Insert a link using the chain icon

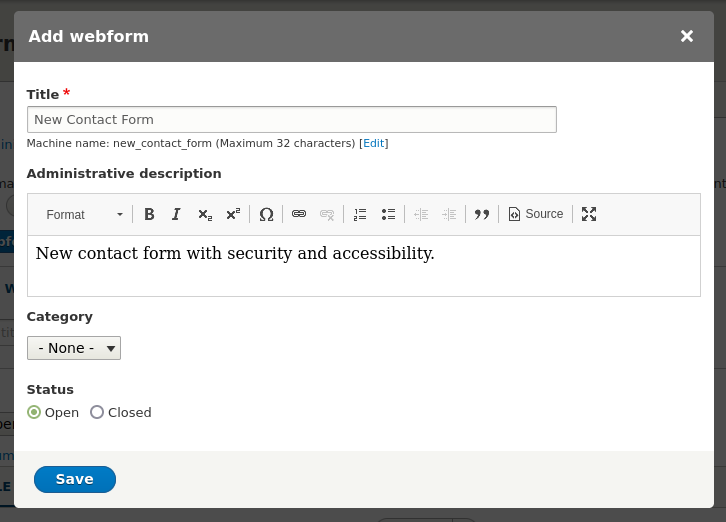299,214
